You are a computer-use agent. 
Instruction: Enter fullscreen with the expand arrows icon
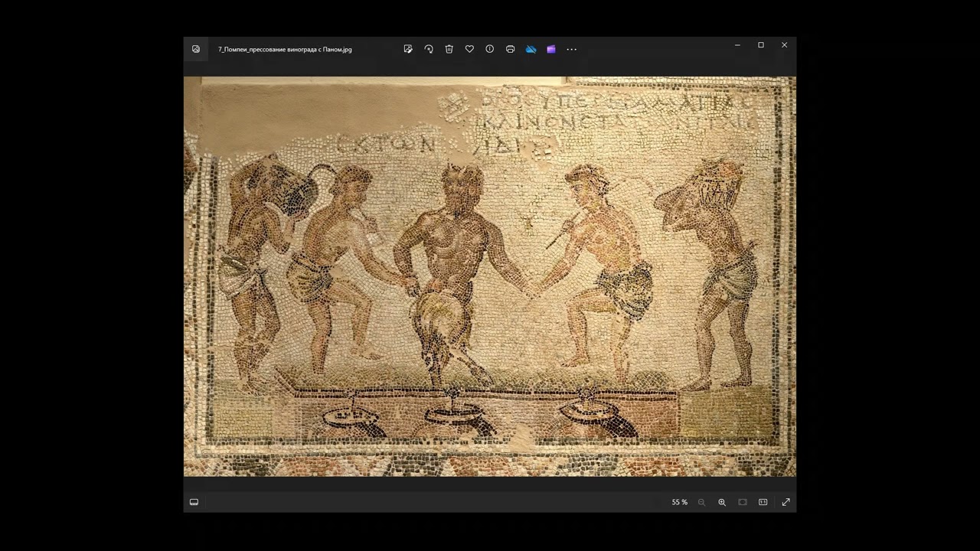tap(786, 502)
